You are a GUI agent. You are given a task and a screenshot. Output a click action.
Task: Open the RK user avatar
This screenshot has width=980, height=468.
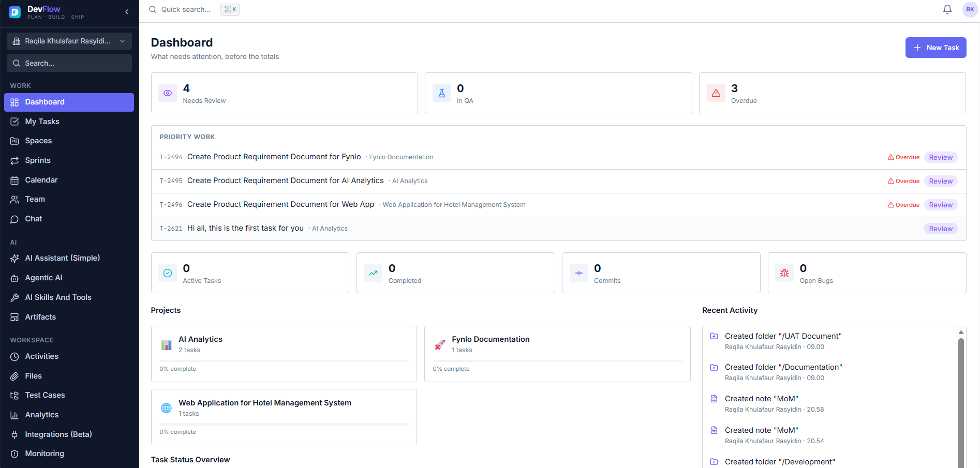(x=970, y=9)
